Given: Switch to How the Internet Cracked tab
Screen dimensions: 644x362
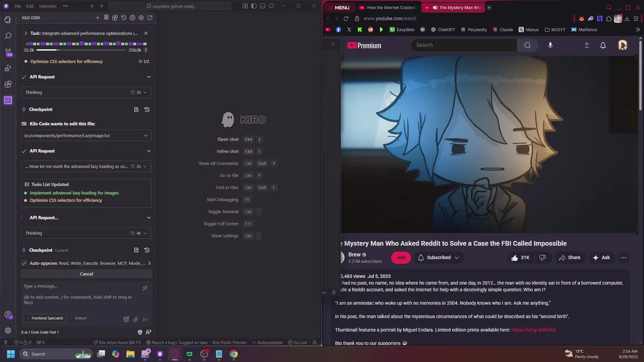Looking at the screenshot, I should [387, 8].
